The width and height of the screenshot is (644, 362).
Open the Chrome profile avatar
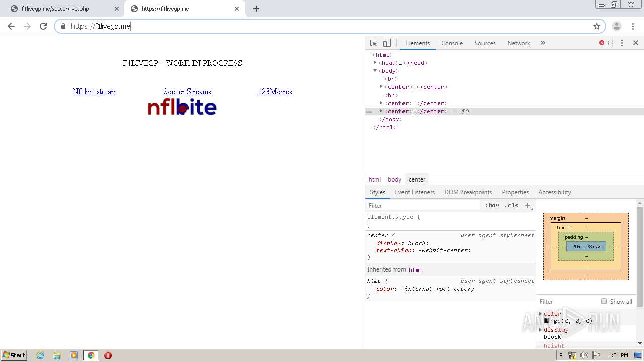click(x=617, y=26)
